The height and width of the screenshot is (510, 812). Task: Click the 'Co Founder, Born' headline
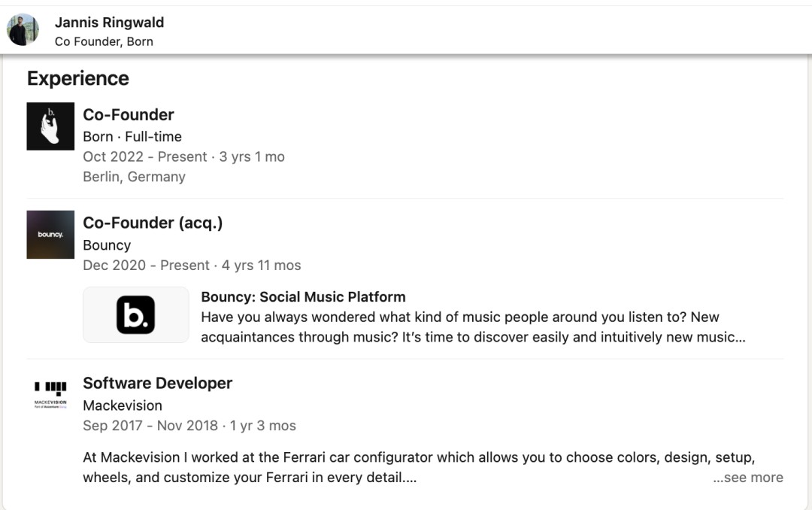tap(104, 42)
